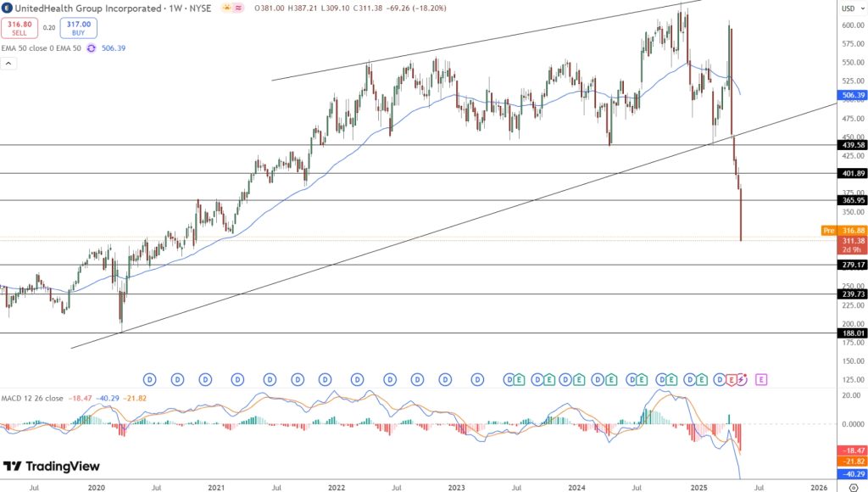The height and width of the screenshot is (492, 868).
Task: Click the H387.21 high price value
Action: (x=302, y=8)
